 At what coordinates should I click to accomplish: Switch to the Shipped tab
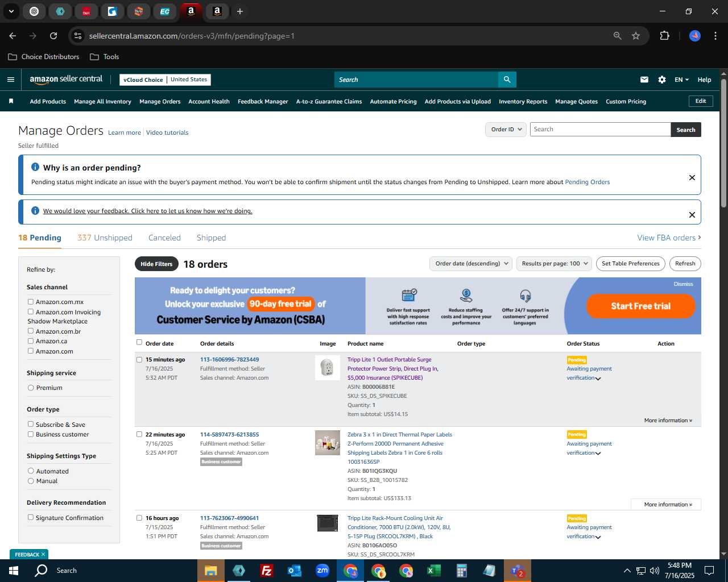(211, 238)
